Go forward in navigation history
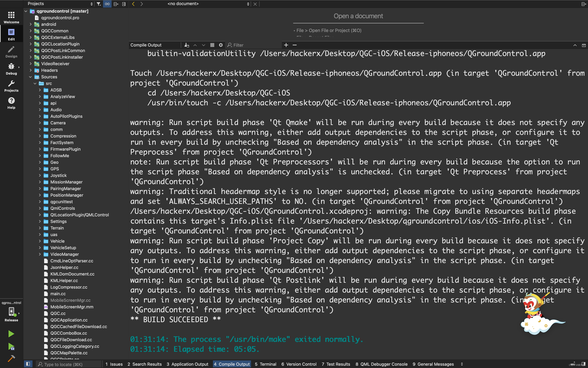 142,4
